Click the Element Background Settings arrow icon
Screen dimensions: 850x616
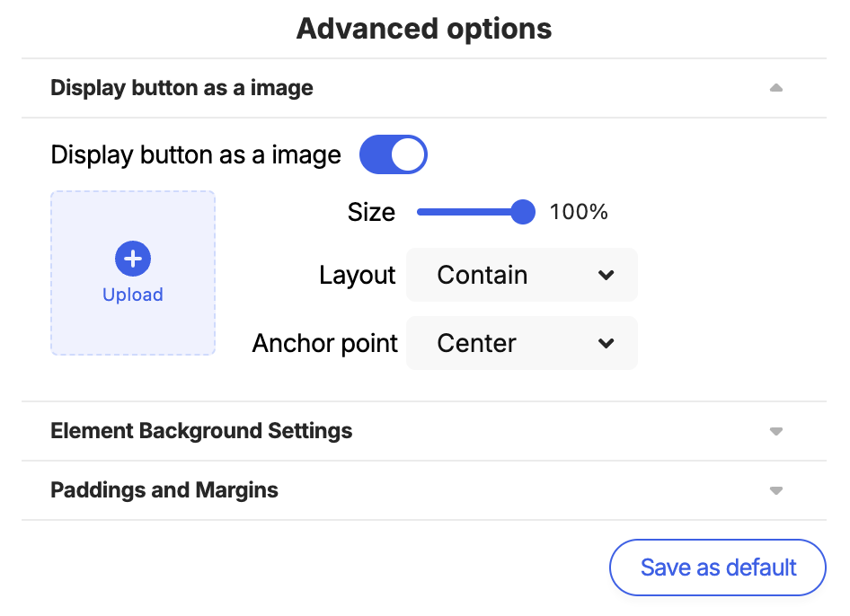coord(775,431)
